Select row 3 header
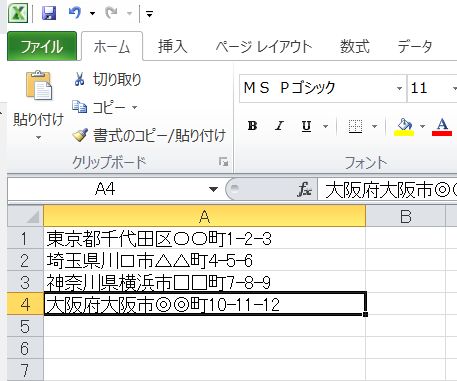 25,282
